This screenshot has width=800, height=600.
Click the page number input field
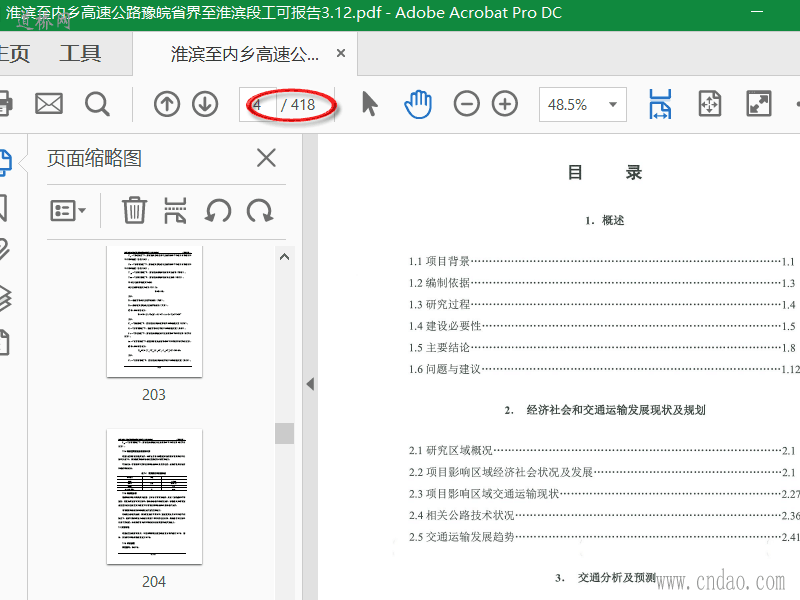pos(259,105)
